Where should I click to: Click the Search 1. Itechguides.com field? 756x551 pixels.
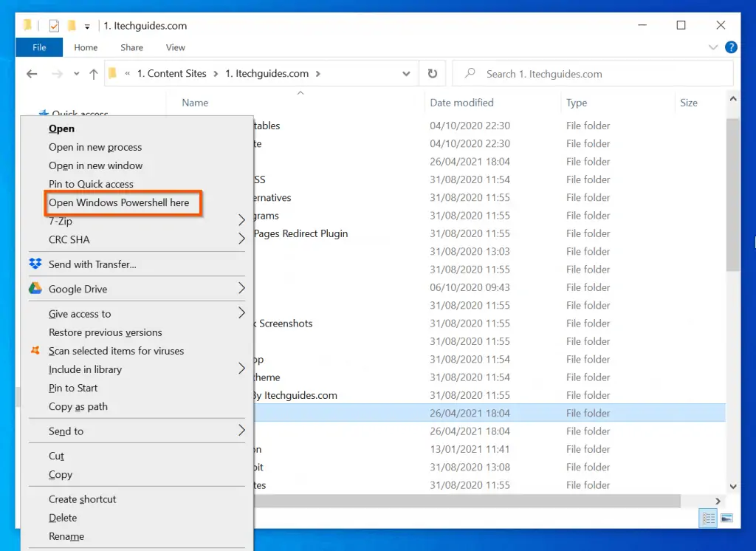(593, 74)
